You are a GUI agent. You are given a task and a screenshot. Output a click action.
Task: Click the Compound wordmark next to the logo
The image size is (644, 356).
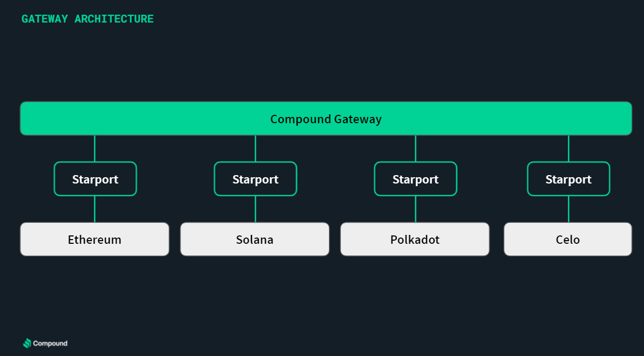(x=50, y=343)
